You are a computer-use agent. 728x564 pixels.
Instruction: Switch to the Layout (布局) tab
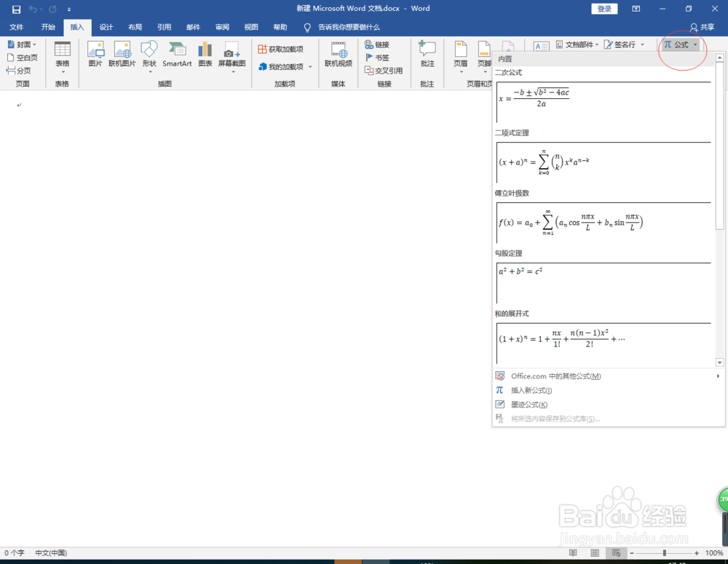point(135,28)
